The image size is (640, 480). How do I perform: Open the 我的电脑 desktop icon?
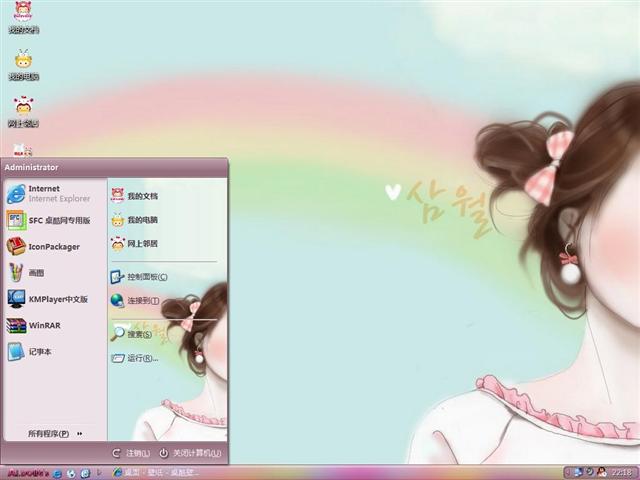point(24,64)
